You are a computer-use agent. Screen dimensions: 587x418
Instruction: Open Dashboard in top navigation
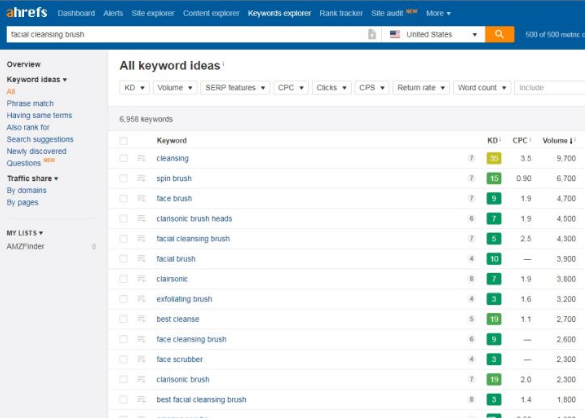[x=76, y=13]
